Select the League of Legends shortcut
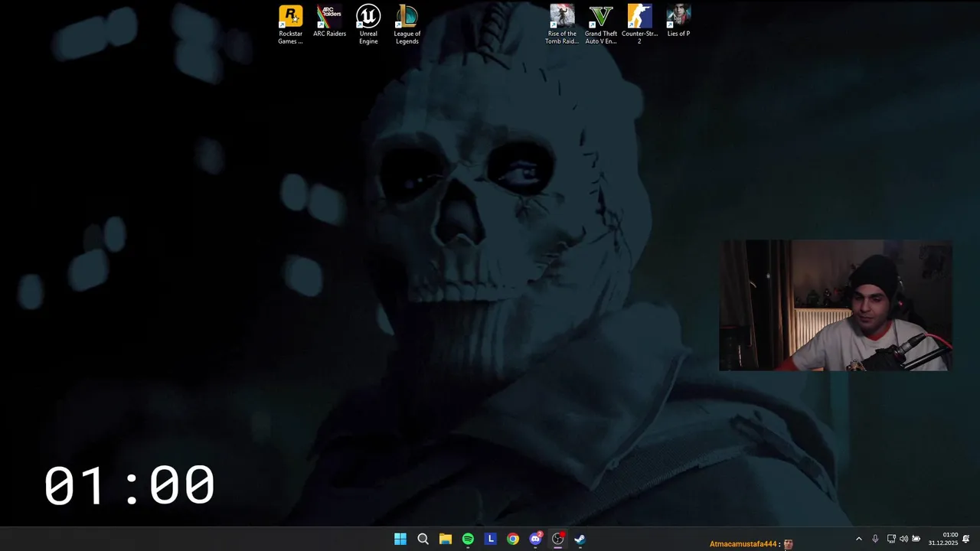This screenshot has width=980, height=551. tap(407, 24)
